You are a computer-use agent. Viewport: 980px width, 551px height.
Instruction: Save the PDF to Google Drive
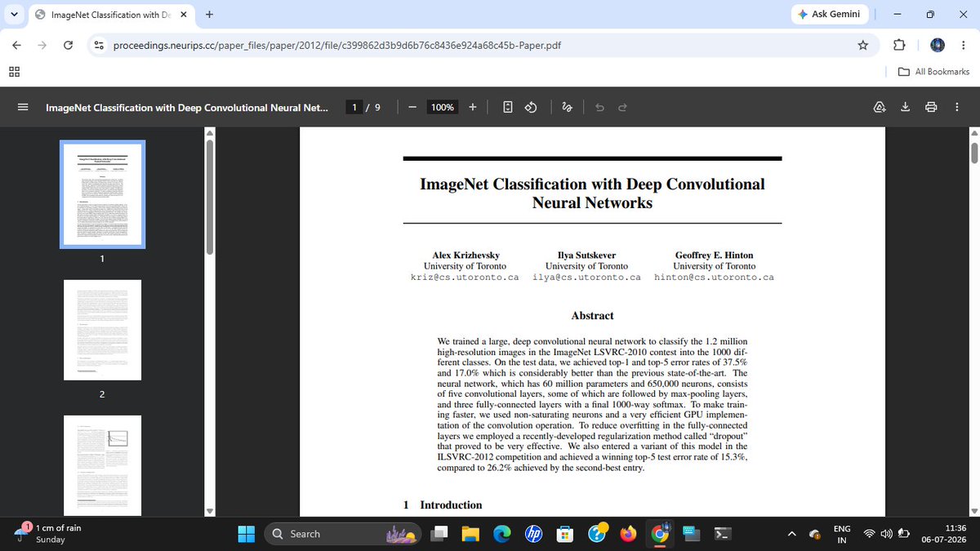[x=880, y=107]
